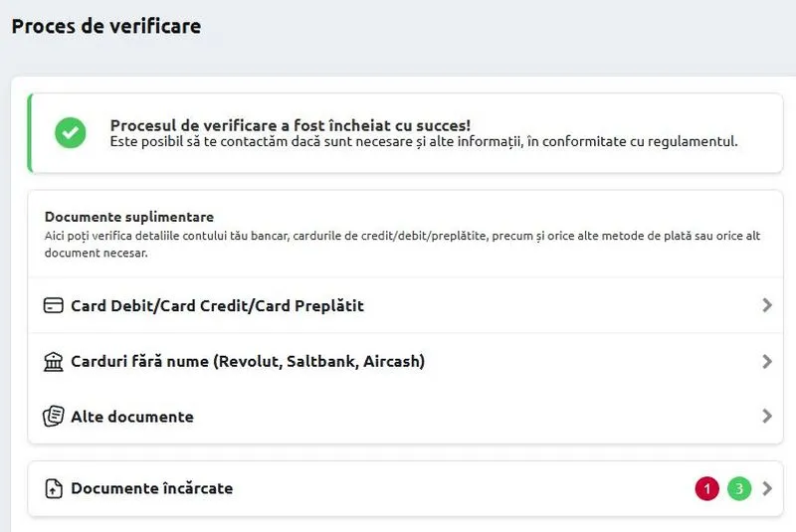Click the bank building icon beside Carduri fără nume

tap(54, 362)
